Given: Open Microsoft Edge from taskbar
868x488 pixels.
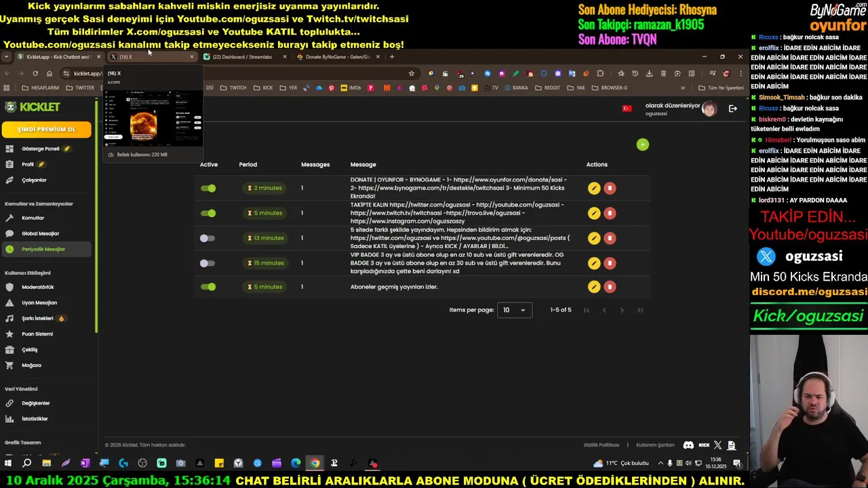Looking at the screenshot, I should click(x=296, y=464).
